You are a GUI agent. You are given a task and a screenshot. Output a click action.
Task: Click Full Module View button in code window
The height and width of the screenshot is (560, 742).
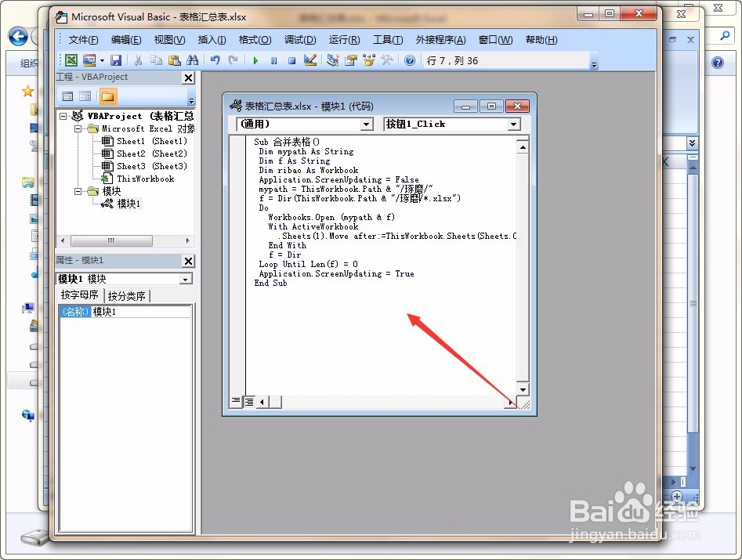click(248, 402)
